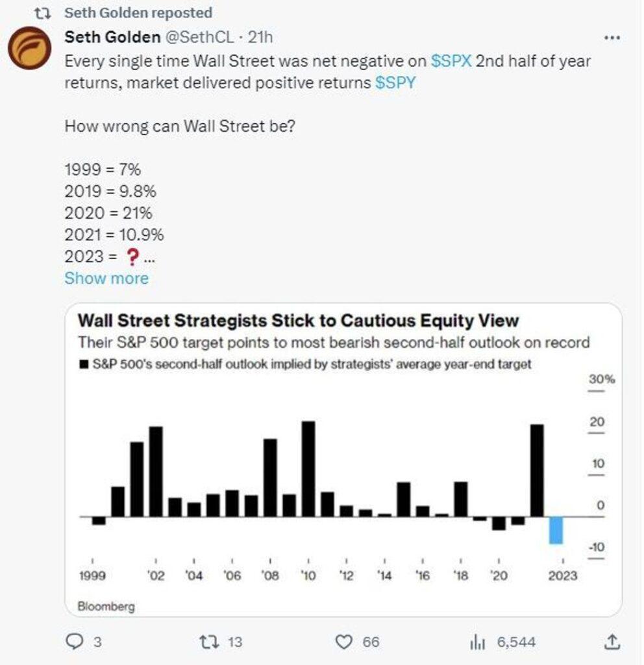This screenshot has width=644, height=665.
Task: Click the reply speech bubble icon
Action: click(x=75, y=641)
